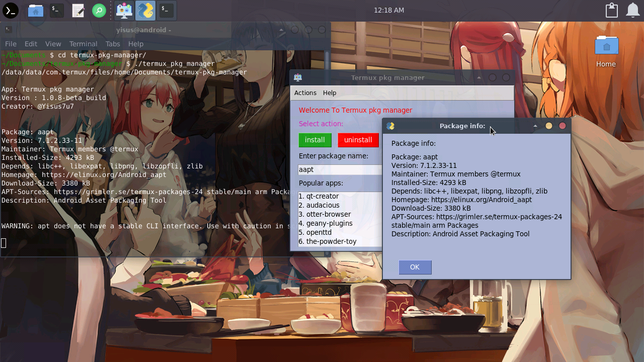Click the 'Popular apps:' label
The width and height of the screenshot is (644, 362).
(x=321, y=183)
